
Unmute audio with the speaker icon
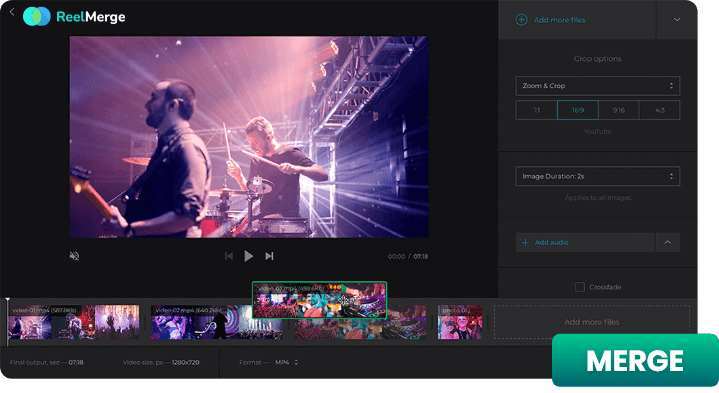(74, 256)
